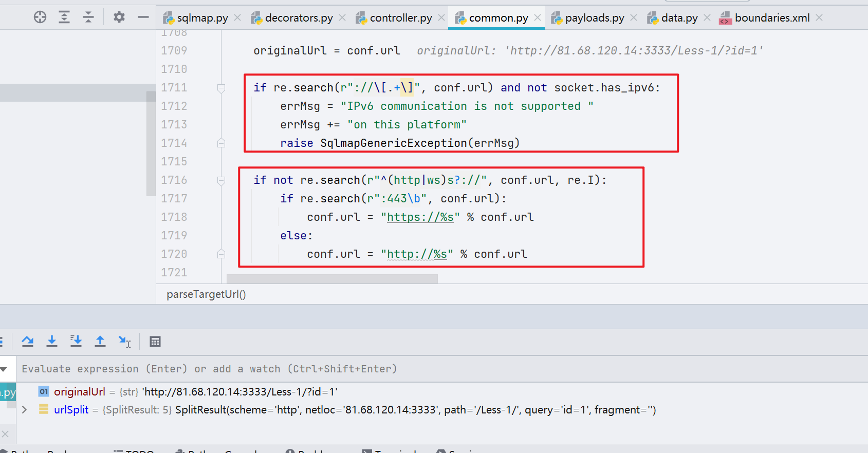Image resolution: width=868 pixels, height=453 pixels.
Task: Click the locate/select opened file target icon
Action: pos(40,17)
